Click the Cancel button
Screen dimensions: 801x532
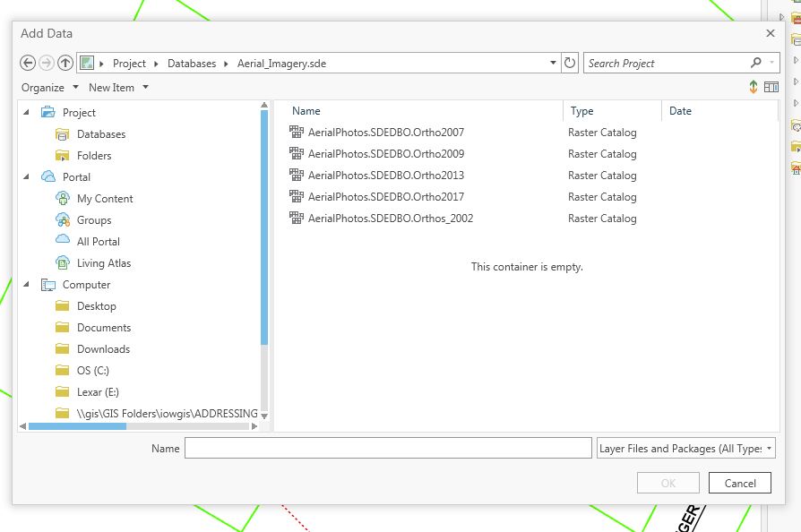(x=739, y=482)
